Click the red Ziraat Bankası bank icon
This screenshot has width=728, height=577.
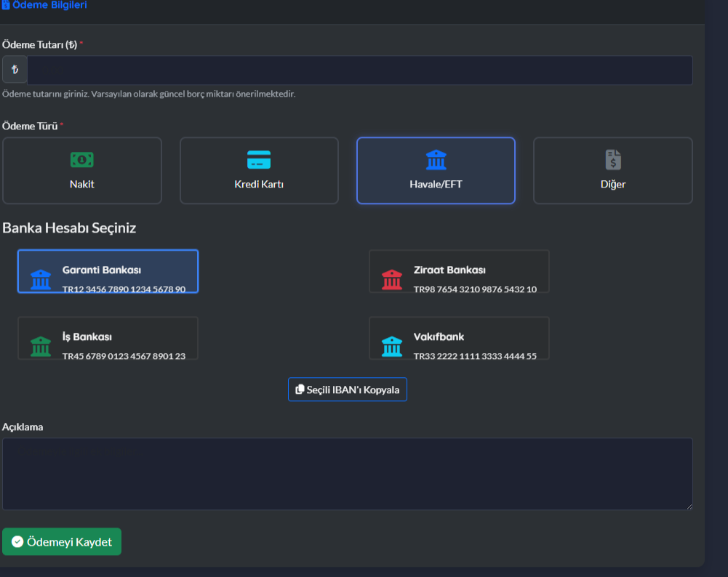click(x=392, y=279)
